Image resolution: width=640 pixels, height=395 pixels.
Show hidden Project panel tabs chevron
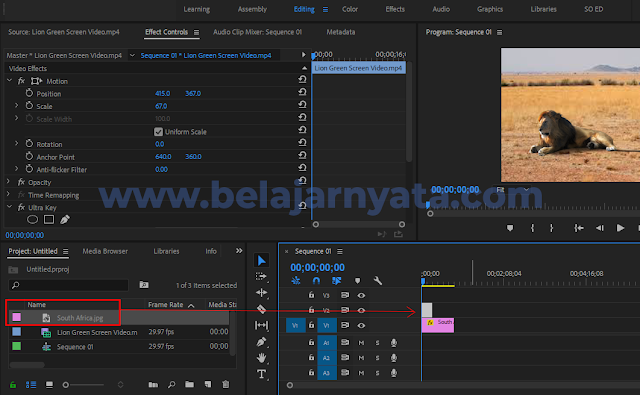pos(239,251)
